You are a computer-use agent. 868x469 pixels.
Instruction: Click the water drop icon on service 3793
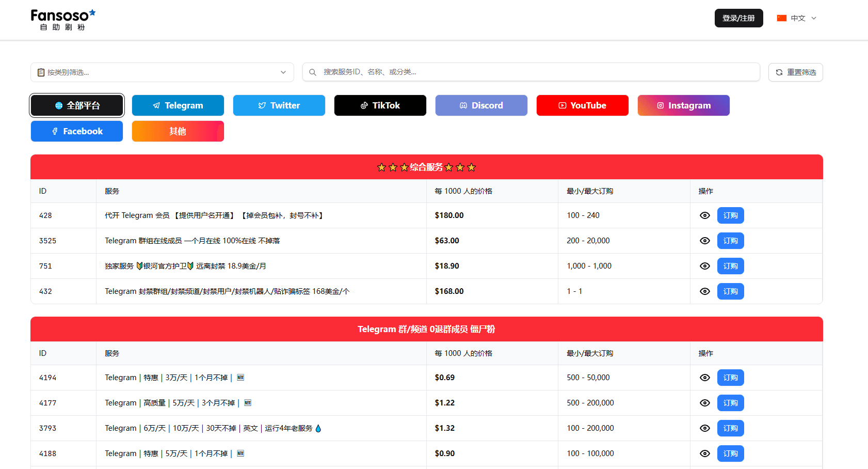318,428
